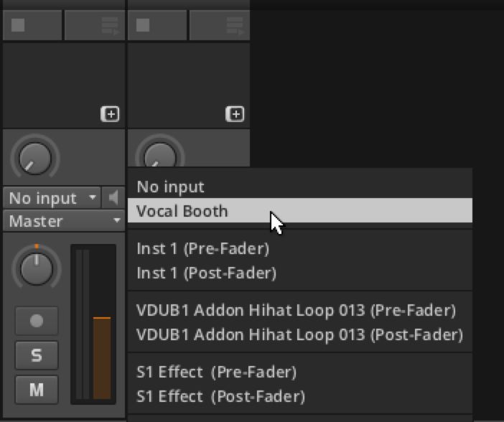This screenshot has height=422, width=504.
Task: Pick VDUB1 Addon Hihat Loop 013 (Post-Fader)
Action: click(x=300, y=334)
